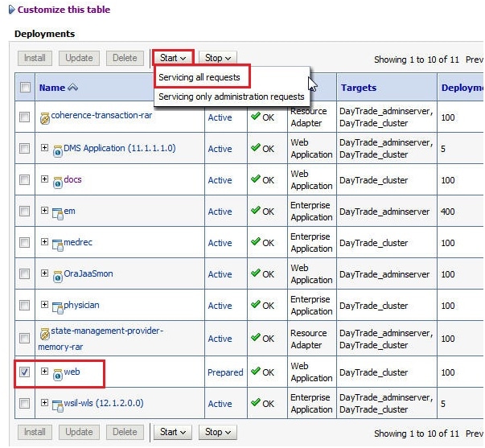This screenshot has width=485, height=448.
Task: Click the OK health checkmark for medrec
Action: 256,242
